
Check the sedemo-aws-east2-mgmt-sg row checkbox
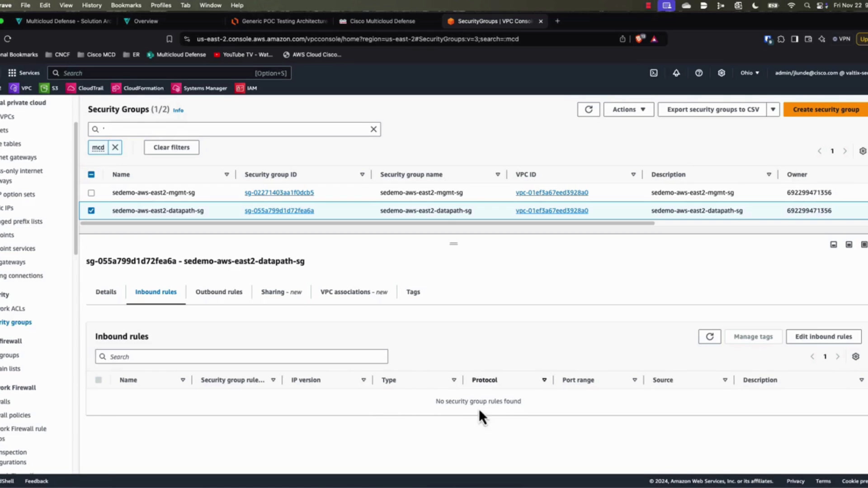tap(91, 193)
